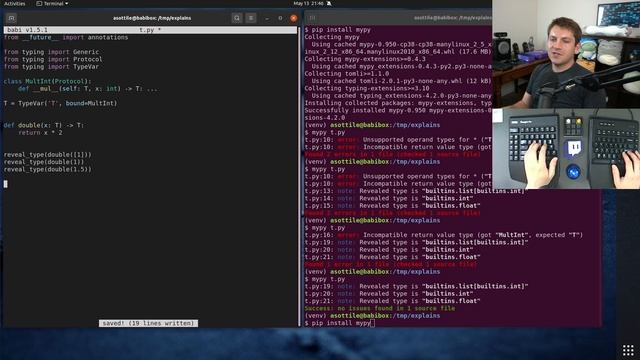
Task: Click the 'def __mul__' method line
Action: (x=88, y=89)
